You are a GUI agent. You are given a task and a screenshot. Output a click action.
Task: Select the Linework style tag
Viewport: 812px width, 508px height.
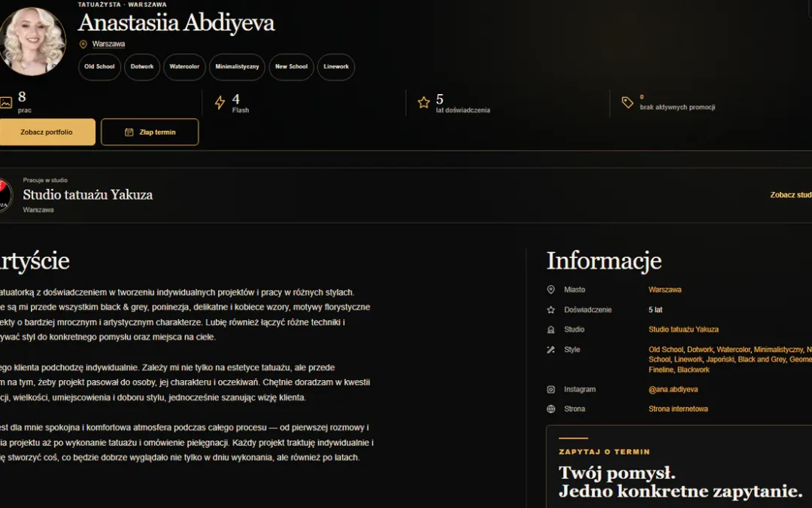[x=336, y=67]
